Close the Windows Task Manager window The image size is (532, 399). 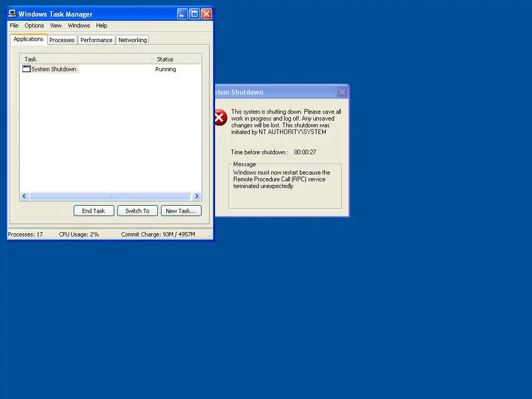[x=206, y=14]
